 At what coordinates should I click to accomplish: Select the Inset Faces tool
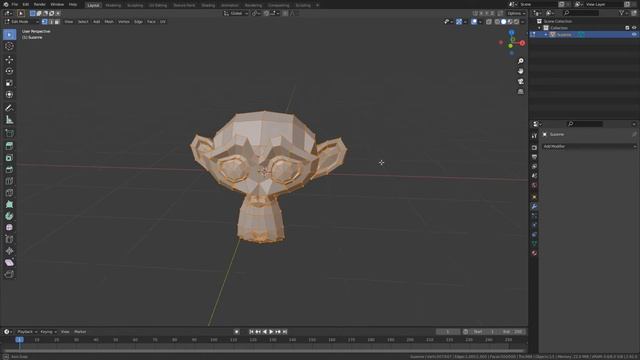[x=9, y=158]
